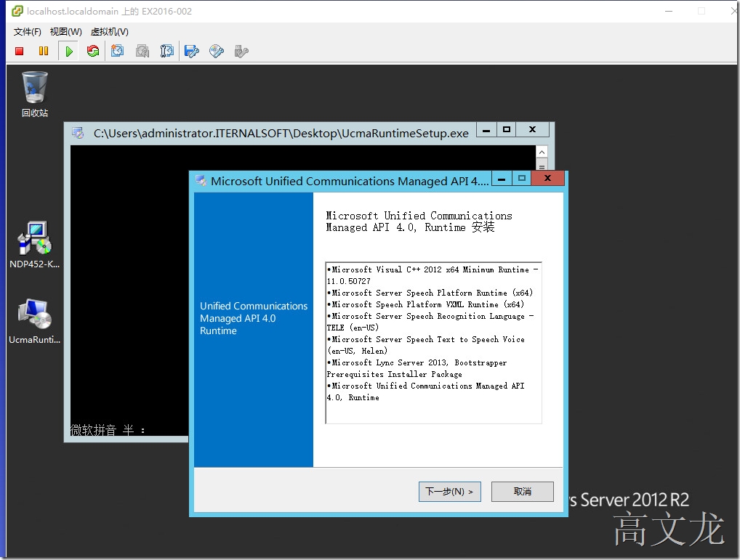740x560 pixels.
Task: Click the Revert to snapshot toolbar icon
Action: click(x=142, y=51)
